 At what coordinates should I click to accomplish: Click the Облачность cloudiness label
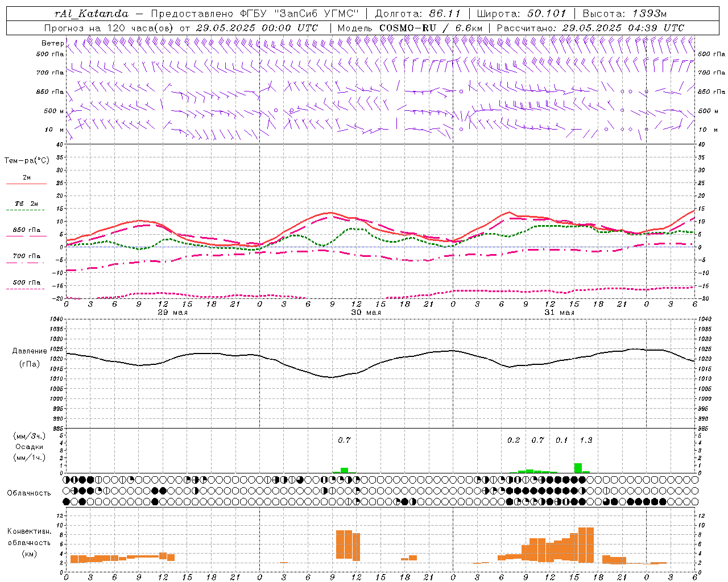coord(29,493)
